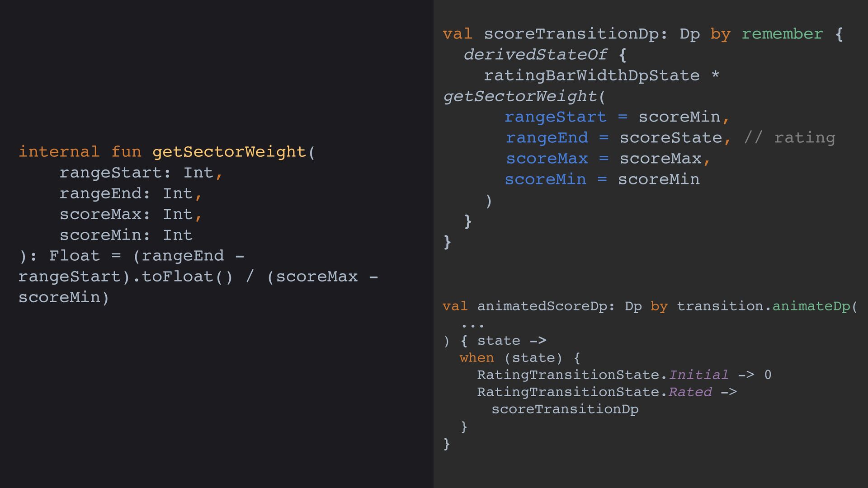Click the green animateDp method call
Screen dimensions: 868x488
coord(811,306)
